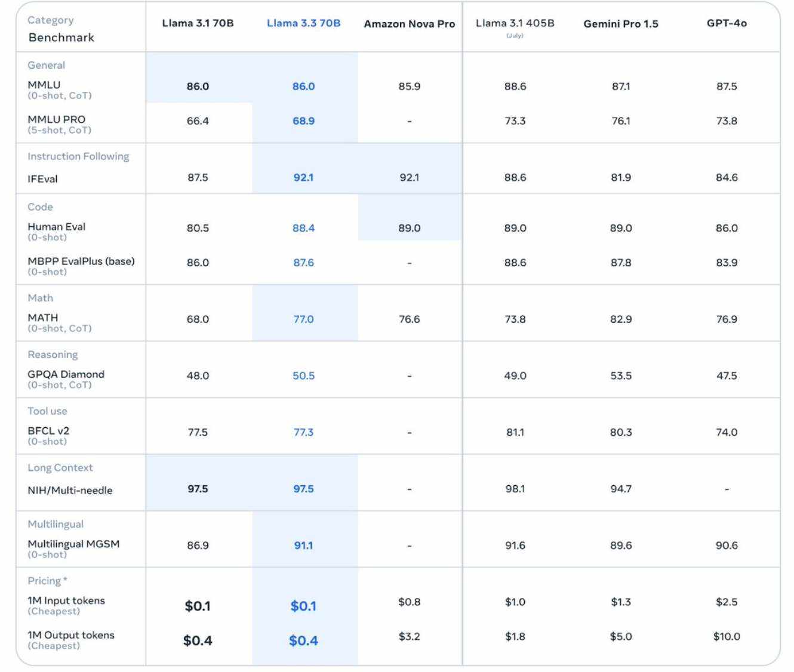Screen dimensions: 794x672
Task: Select the Multilingual MGSM benchmark label
Action: coord(73,544)
